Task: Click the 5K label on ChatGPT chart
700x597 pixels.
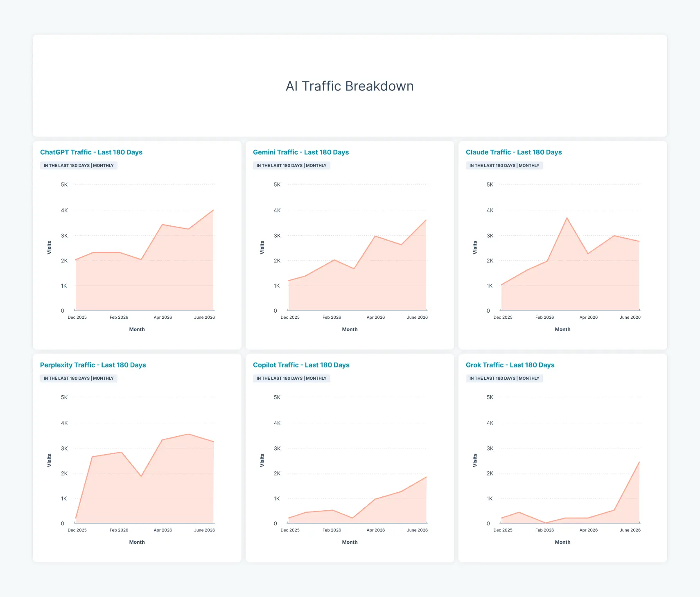Action: 64,185
